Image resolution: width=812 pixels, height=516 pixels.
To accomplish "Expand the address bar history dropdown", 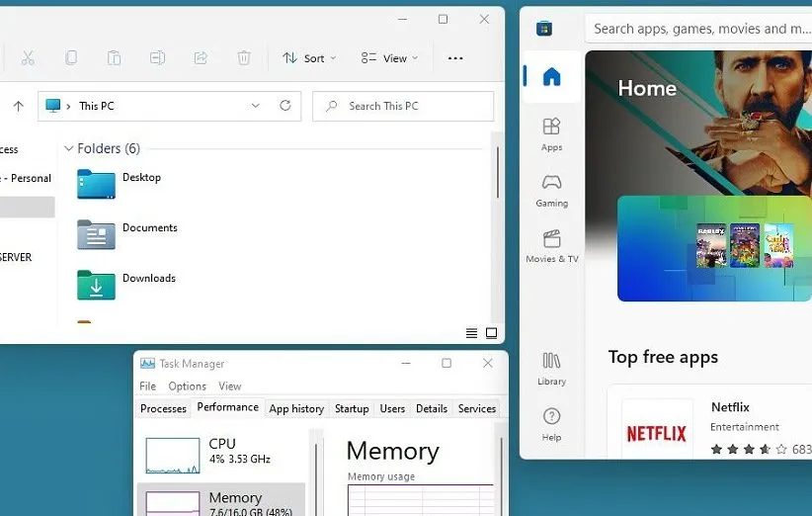I will click(256, 106).
